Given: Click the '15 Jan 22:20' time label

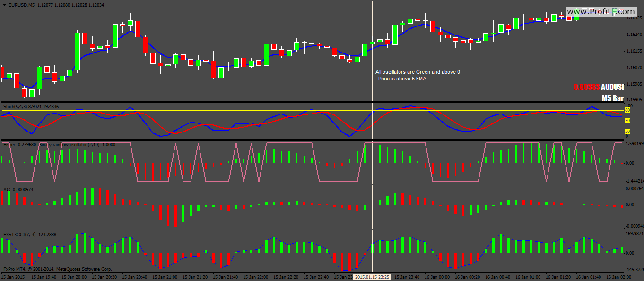Looking at the screenshot, I should (x=286, y=277).
